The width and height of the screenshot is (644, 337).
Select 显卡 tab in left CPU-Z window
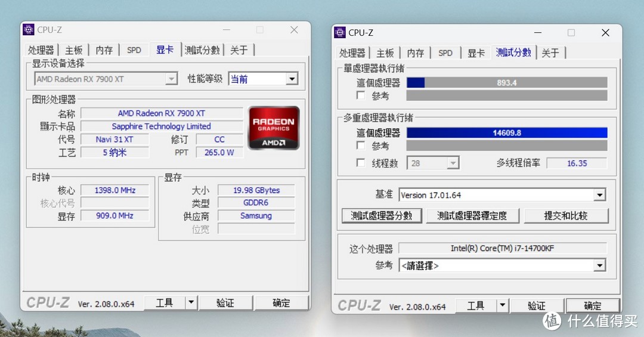165,50
